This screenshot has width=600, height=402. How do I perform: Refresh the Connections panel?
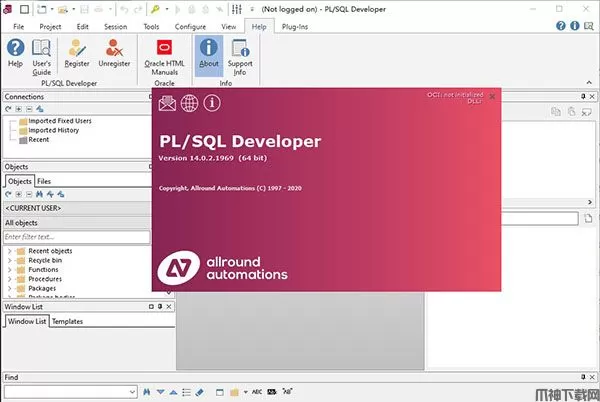(8, 109)
